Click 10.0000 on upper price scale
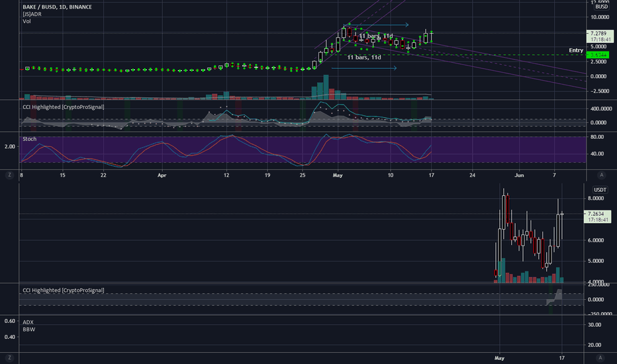The width and height of the screenshot is (617, 364). click(598, 17)
